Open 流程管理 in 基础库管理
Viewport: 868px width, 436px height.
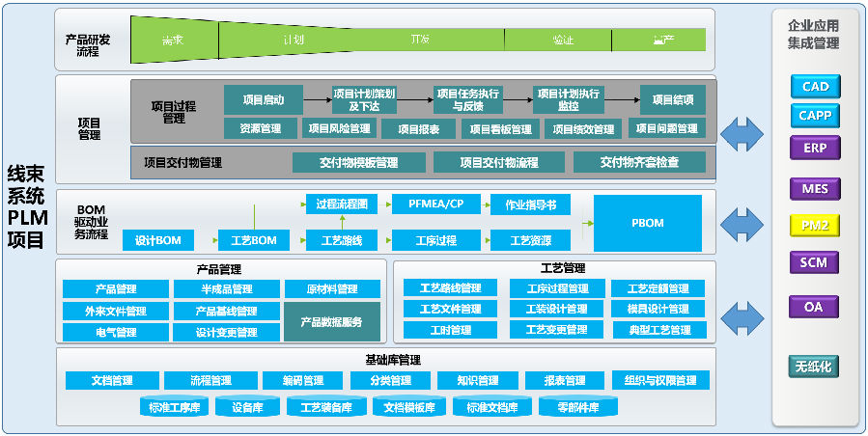pos(210,381)
